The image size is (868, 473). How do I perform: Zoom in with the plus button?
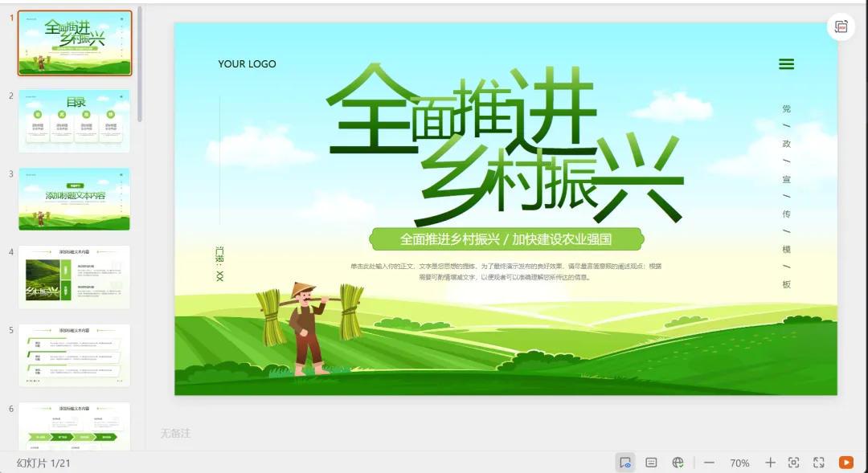769,463
